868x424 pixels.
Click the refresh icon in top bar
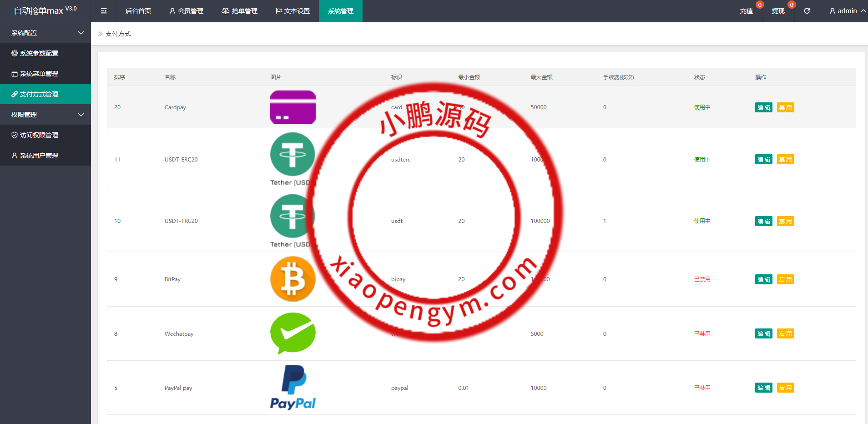807,11
